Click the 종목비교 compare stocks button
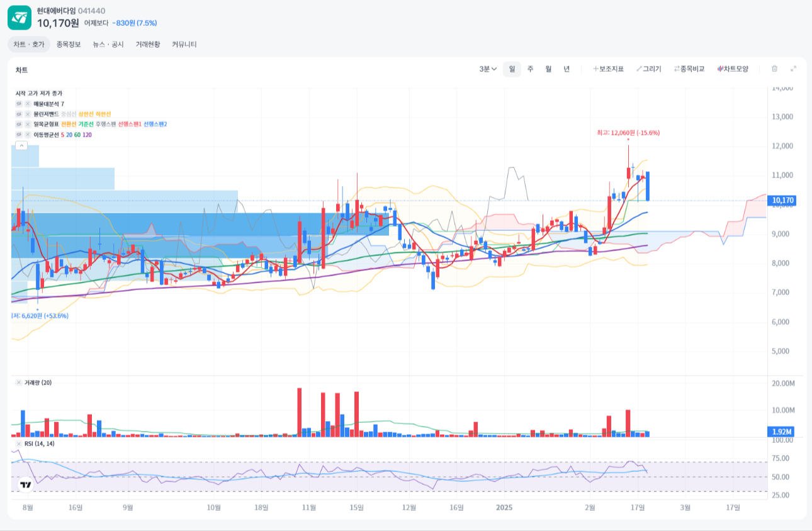This screenshot has width=812, height=531. (x=689, y=69)
